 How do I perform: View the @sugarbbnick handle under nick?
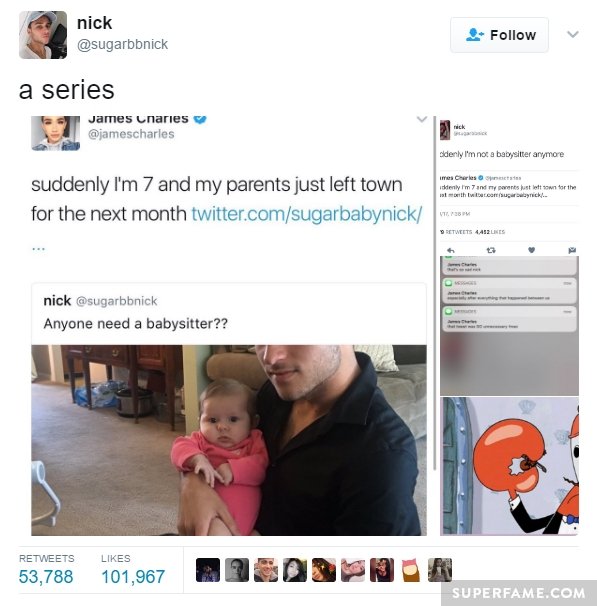point(122,44)
